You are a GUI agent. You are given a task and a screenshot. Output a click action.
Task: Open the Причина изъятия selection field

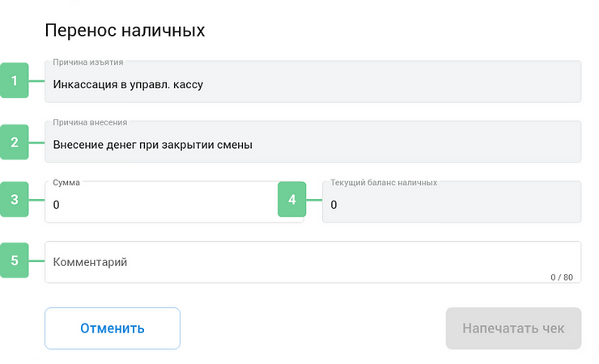click(x=313, y=81)
